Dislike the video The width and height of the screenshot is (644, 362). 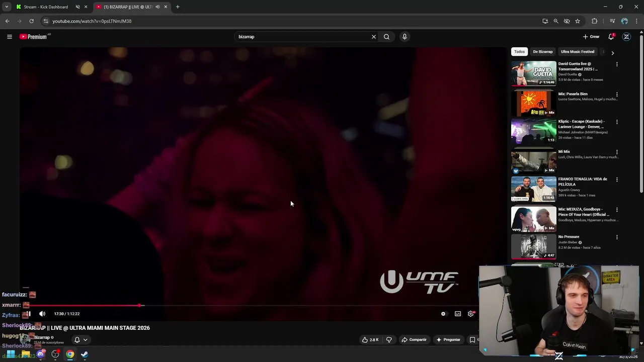pos(389,340)
